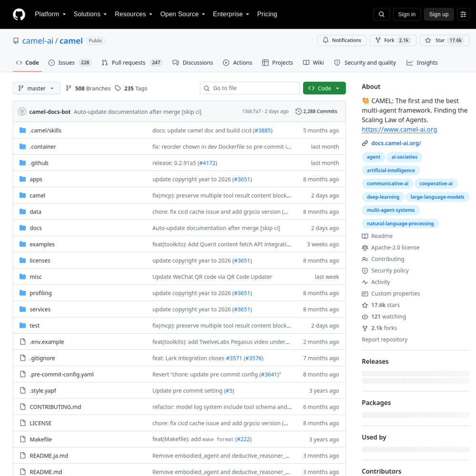
Task: Click the shield icon for Security policy
Action: tap(365, 271)
